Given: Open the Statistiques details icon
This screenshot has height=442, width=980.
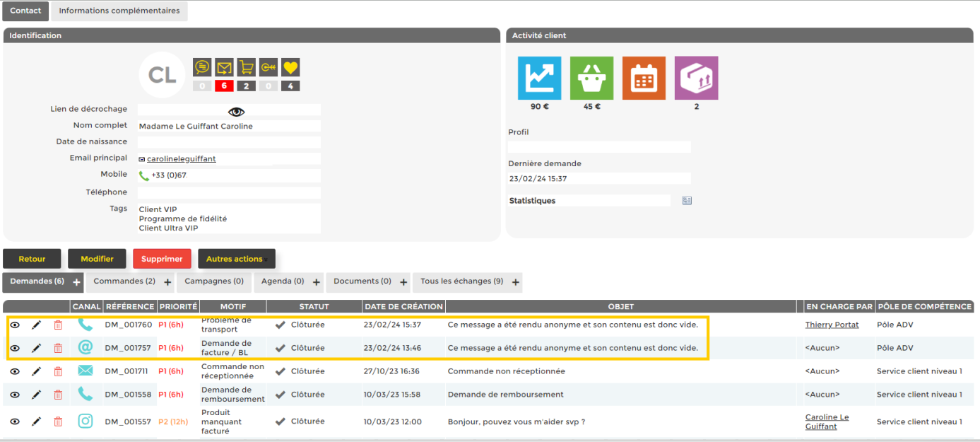Looking at the screenshot, I should point(686,201).
